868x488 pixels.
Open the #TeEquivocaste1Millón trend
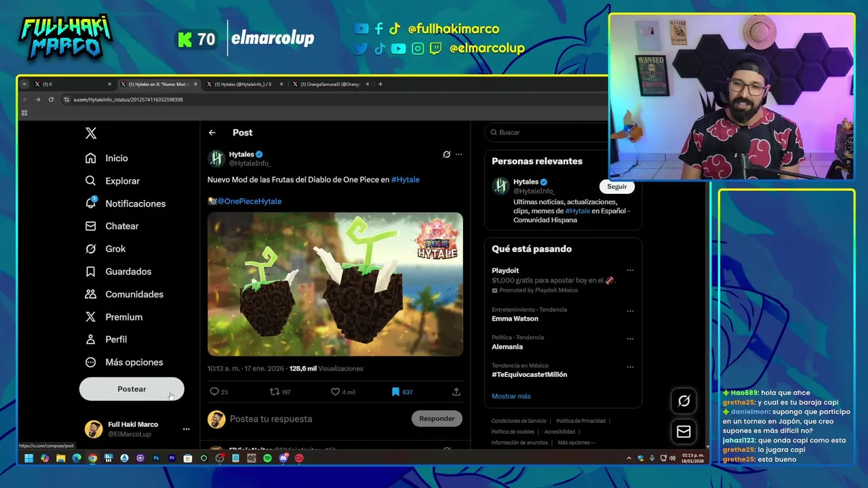(530, 375)
